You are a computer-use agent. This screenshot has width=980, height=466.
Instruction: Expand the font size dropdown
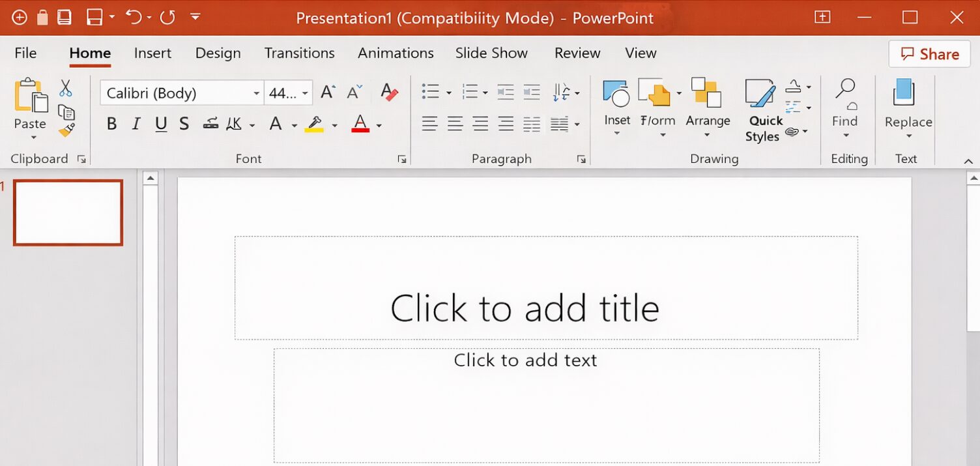[x=304, y=93]
